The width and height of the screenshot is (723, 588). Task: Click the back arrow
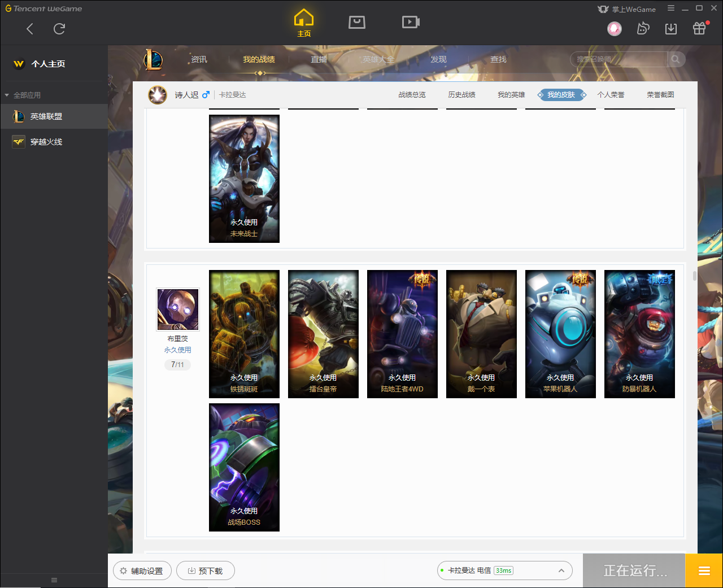pos(30,29)
